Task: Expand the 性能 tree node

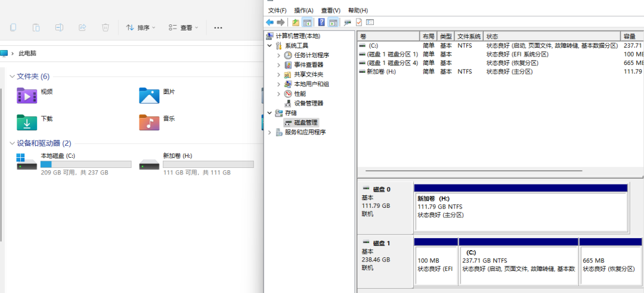Action: click(279, 93)
